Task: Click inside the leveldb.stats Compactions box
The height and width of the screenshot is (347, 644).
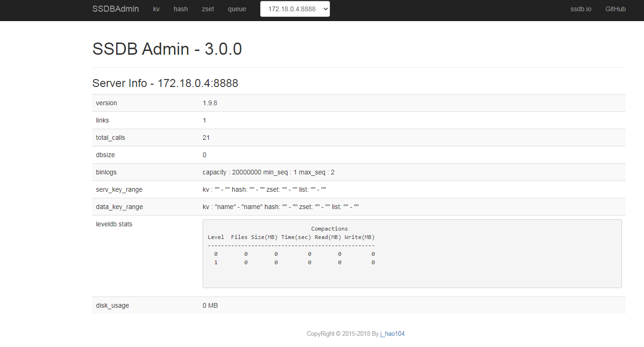Action: tap(412, 253)
